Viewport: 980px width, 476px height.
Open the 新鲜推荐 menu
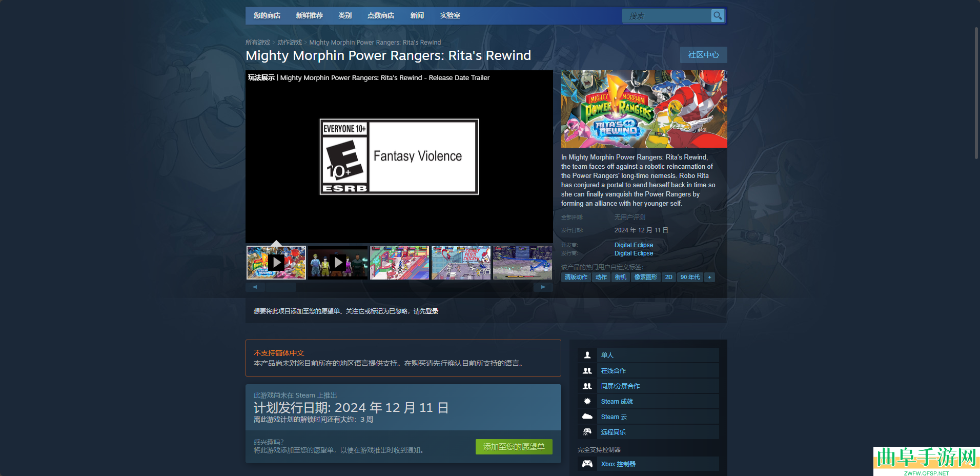pyautogui.click(x=310, y=16)
